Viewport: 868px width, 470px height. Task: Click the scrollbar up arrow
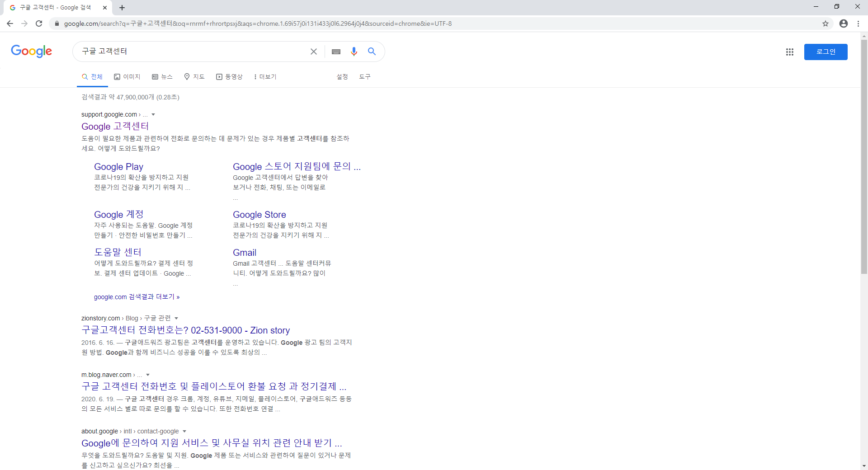pyautogui.click(x=864, y=36)
